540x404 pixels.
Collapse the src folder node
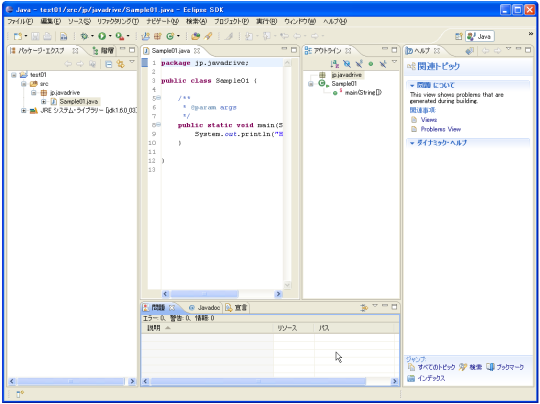[x=24, y=84]
